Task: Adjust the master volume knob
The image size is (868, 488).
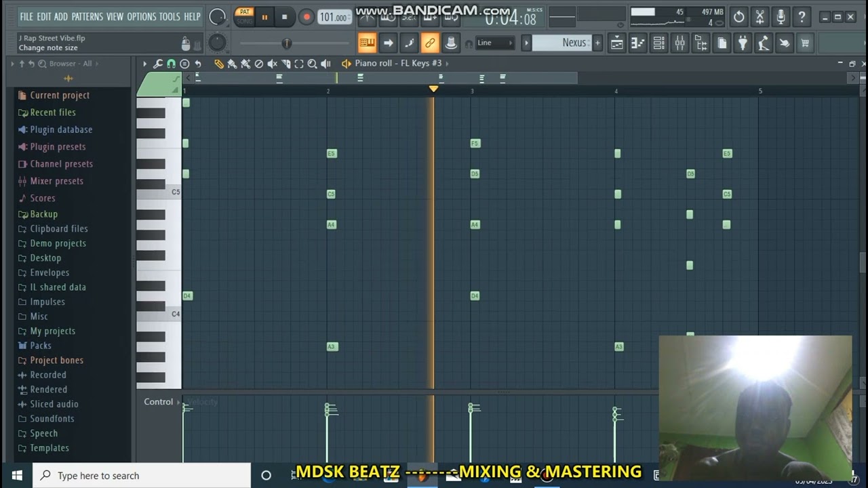Action: tap(218, 17)
